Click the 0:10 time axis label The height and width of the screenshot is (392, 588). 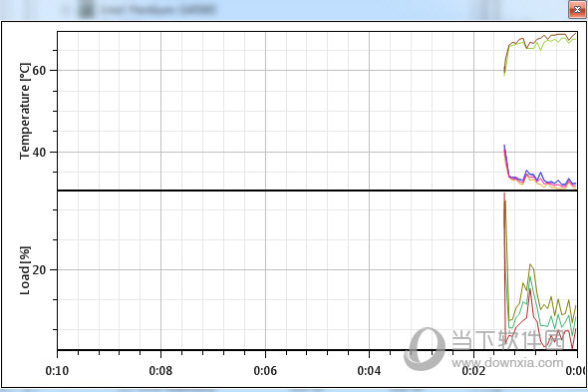click(x=57, y=371)
